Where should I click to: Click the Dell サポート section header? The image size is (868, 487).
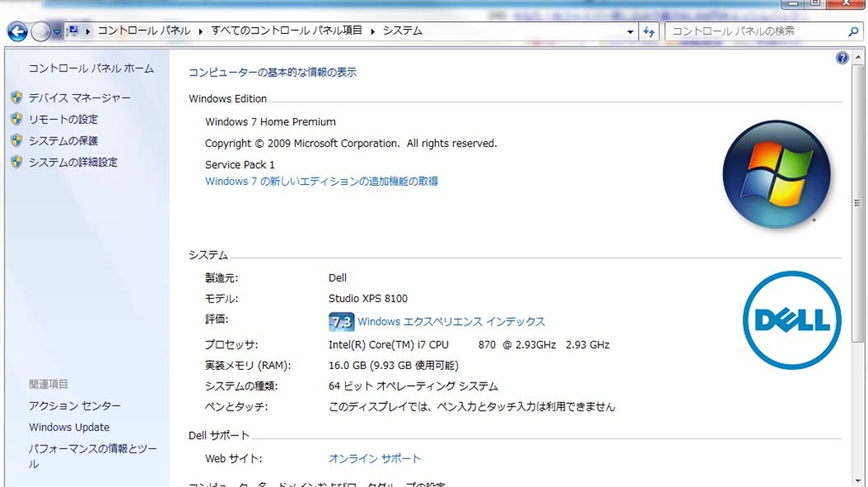click(x=219, y=435)
